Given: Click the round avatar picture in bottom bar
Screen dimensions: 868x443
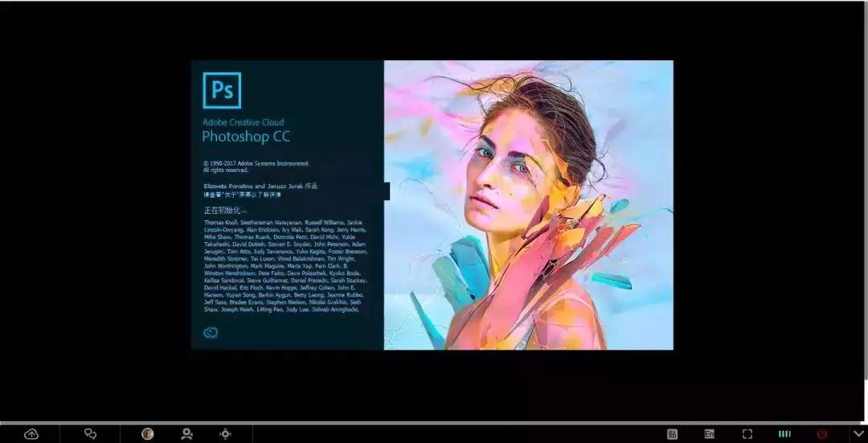Looking at the screenshot, I should (x=148, y=434).
